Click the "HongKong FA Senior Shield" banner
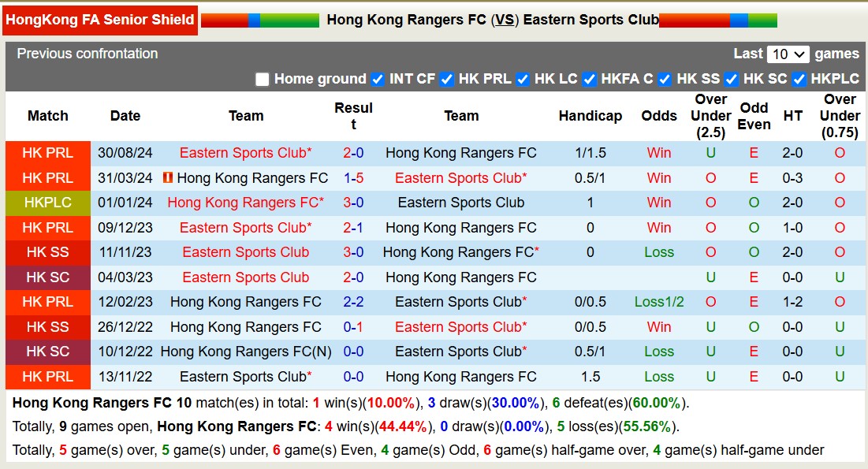Screen dimensions: 868x469 pyautogui.click(x=99, y=20)
